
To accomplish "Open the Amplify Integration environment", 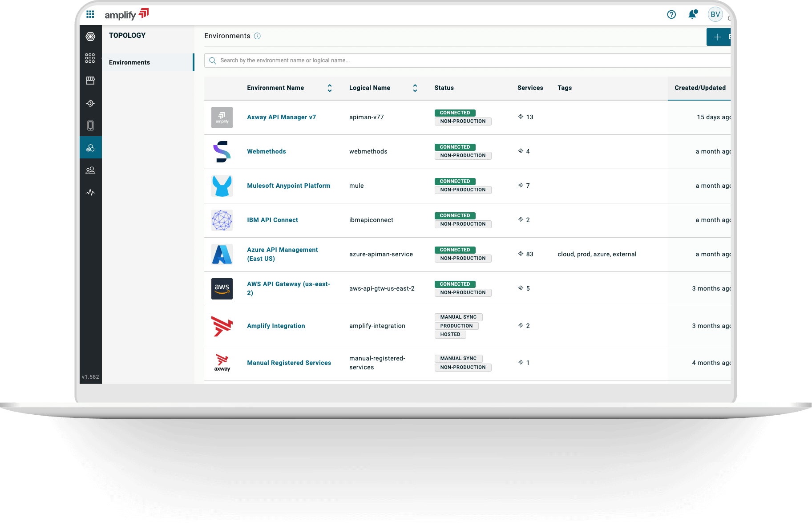I will point(276,326).
